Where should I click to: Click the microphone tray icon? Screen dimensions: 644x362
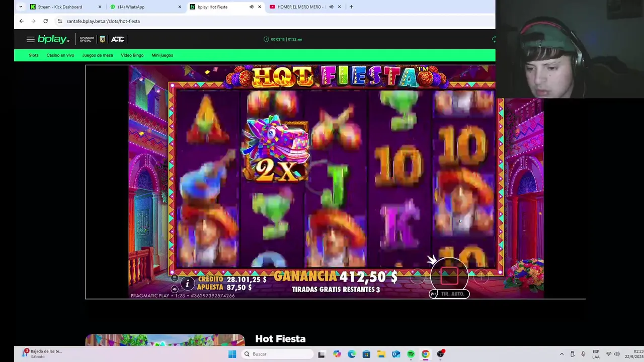coord(583,354)
